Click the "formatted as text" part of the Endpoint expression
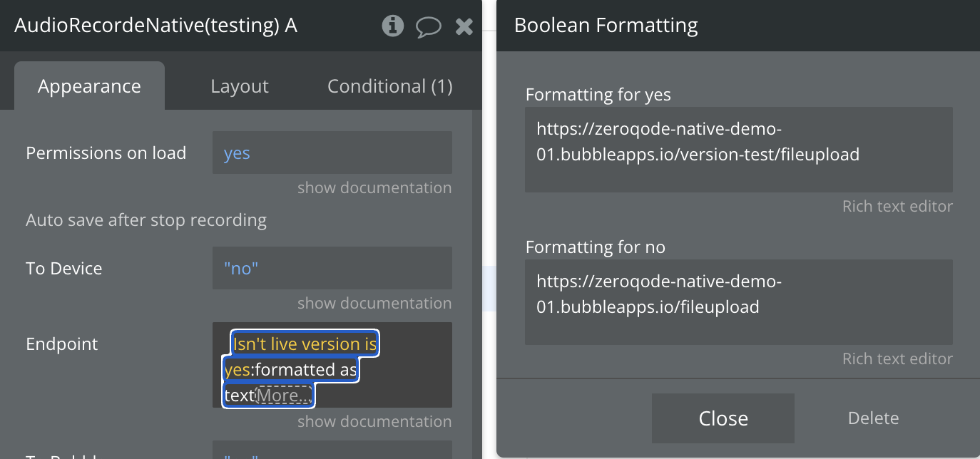 click(x=307, y=370)
